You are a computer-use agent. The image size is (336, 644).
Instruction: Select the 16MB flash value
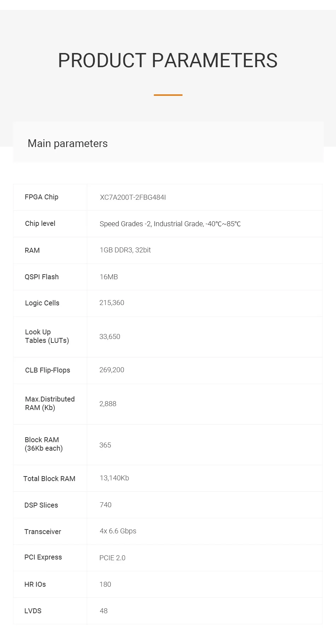click(x=109, y=277)
